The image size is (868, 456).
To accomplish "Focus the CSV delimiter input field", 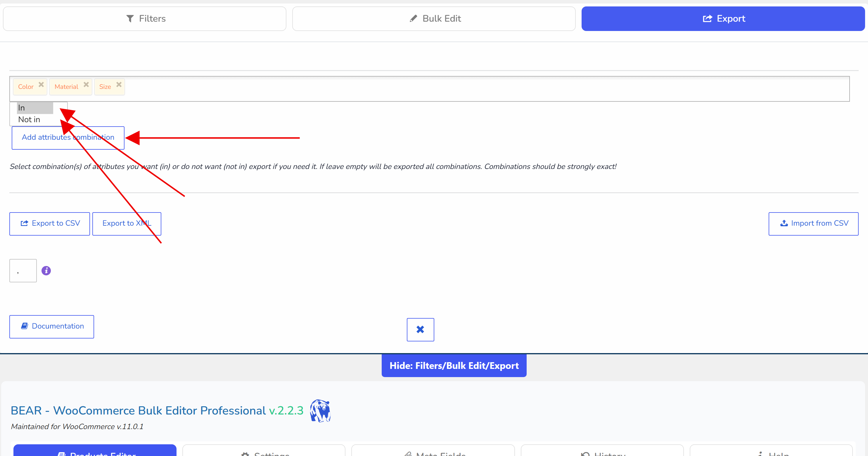I will click(23, 271).
